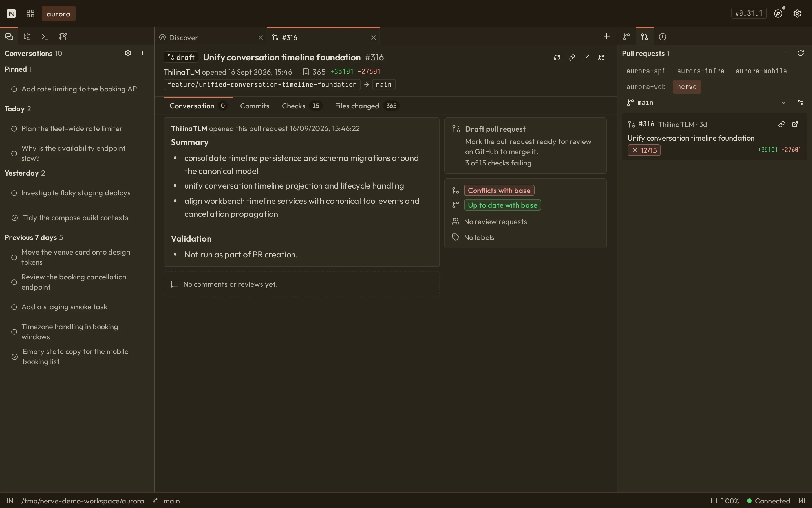Open the Checks tab
Image resolution: width=812 pixels, height=508 pixels.
pyautogui.click(x=302, y=106)
